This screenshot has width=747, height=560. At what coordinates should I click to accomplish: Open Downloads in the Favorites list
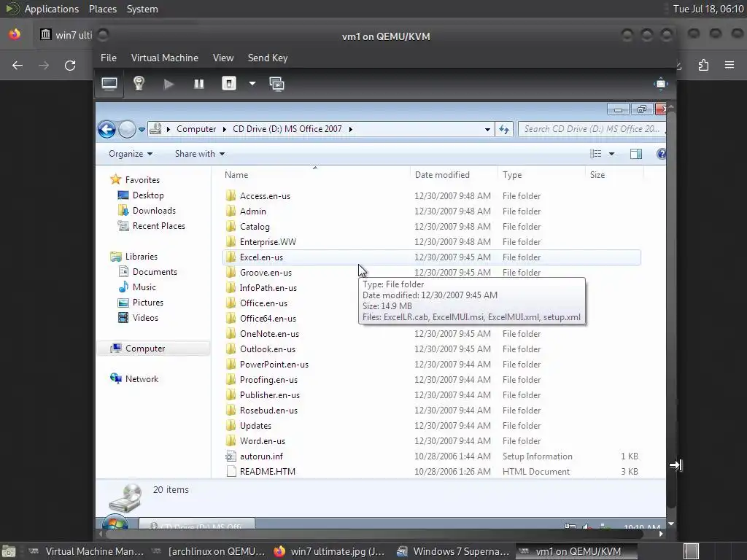pos(154,211)
